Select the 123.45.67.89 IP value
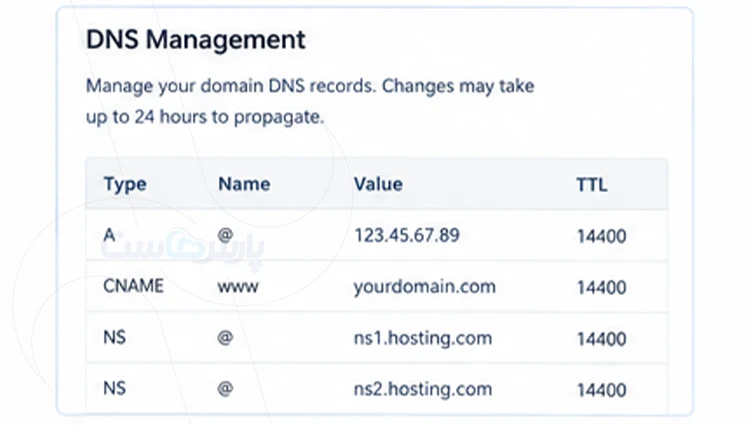 [x=407, y=235]
